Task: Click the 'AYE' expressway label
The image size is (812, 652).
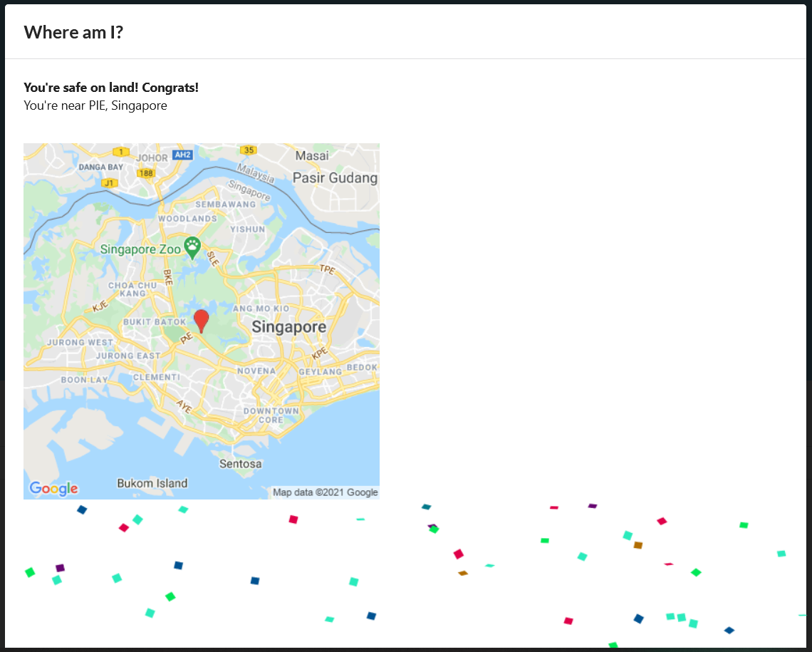Action: click(x=184, y=407)
